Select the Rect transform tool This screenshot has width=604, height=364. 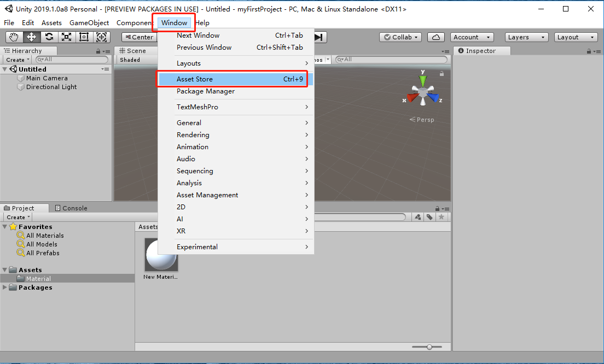(84, 37)
